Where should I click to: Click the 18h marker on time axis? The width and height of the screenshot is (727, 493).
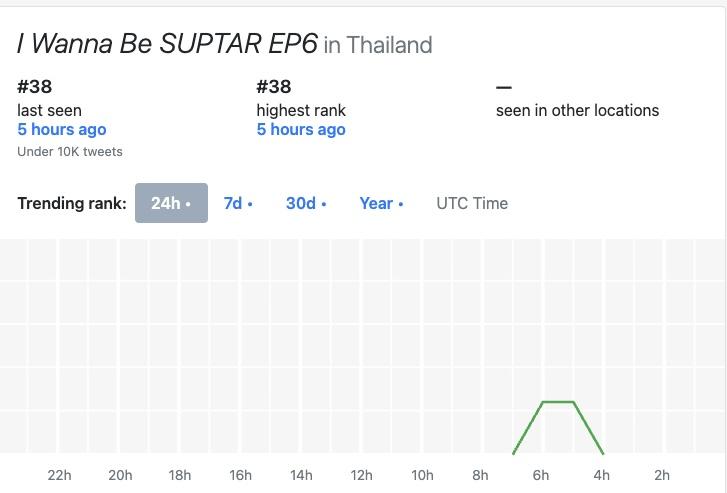pyautogui.click(x=180, y=475)
